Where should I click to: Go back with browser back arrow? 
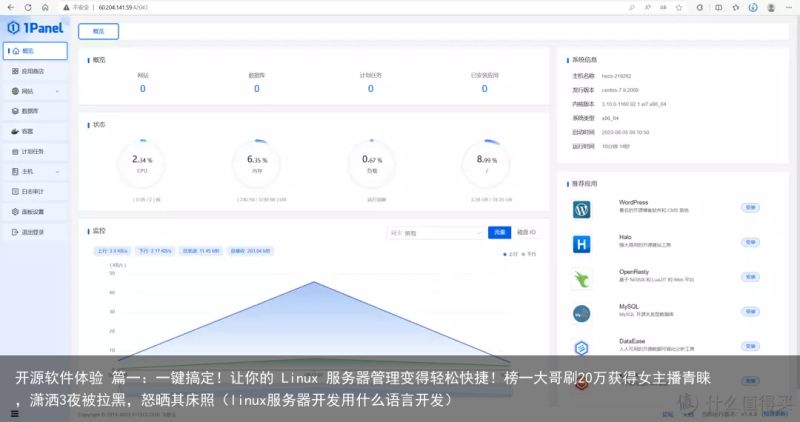(x=11, y=8)
